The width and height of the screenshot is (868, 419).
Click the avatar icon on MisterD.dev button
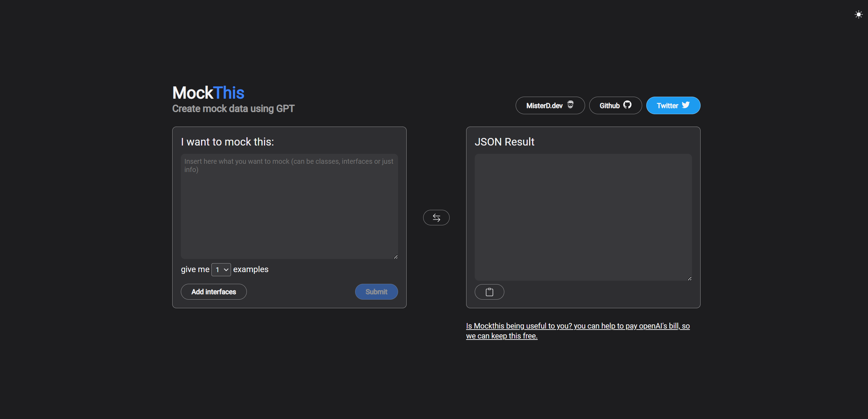570,105
